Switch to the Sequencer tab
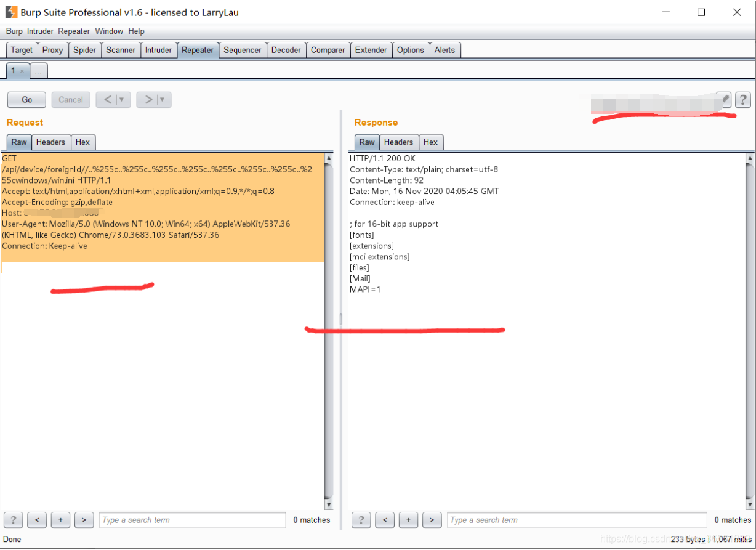The height and width of the screenshot is (550, 756). pos(243,50)
